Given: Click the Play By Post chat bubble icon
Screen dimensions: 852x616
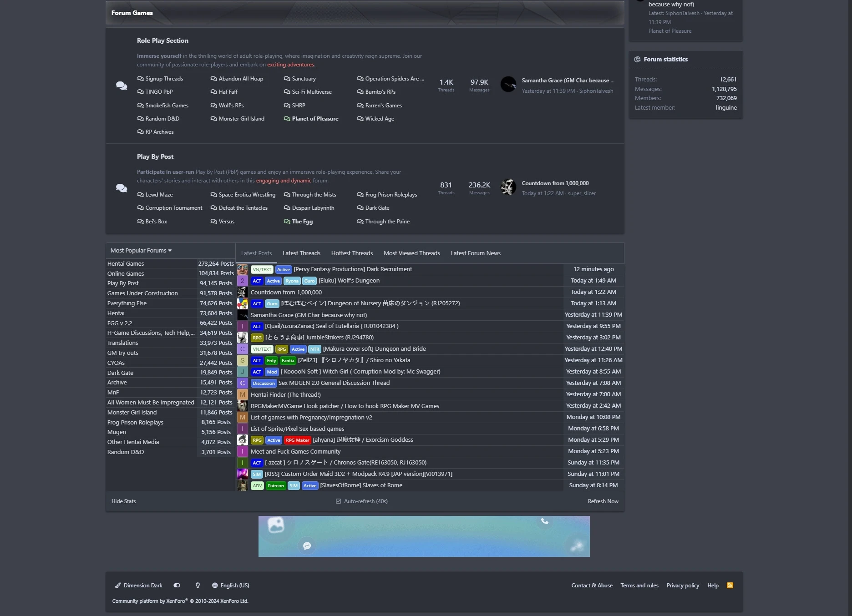Looking at the screenshot, I should coord(122,188).
